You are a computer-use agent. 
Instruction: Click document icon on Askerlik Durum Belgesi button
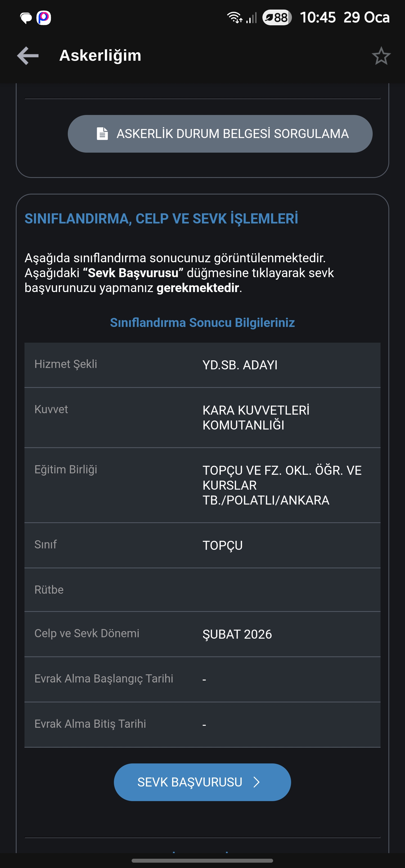coord(102,134)
